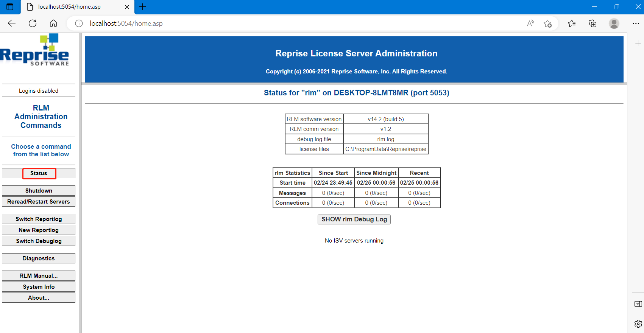Click the 'RLM comm version' label cell
Screen dimensions: 644x333
click(314, 129)
